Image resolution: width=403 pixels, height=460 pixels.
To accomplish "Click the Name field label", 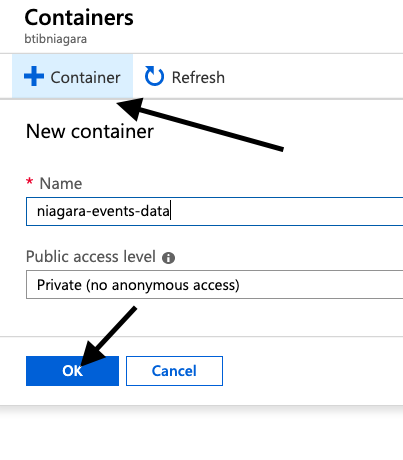I will tap(61, 183).
